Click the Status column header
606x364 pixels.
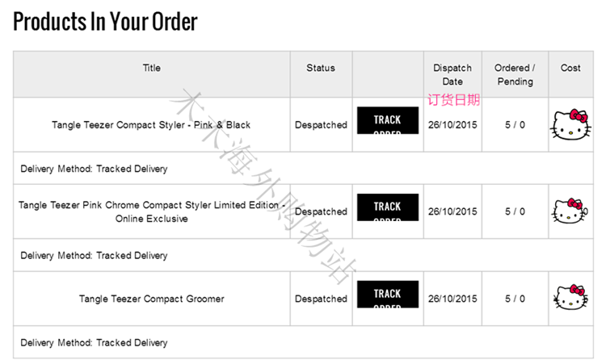tap(321, 69)
